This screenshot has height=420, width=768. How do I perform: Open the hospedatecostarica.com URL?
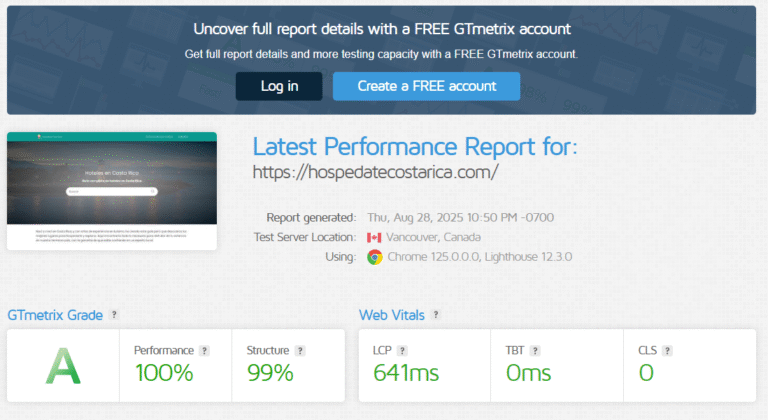point(375,172)
